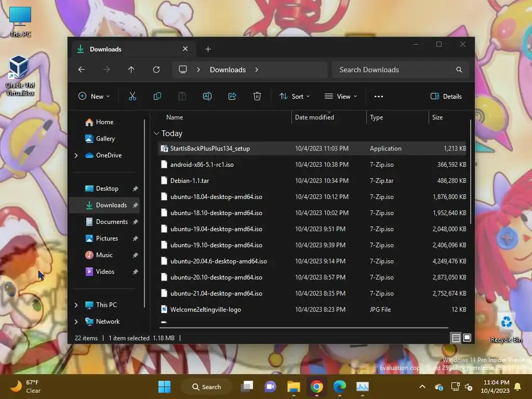532x399 pixels.
Task: Click the Downloads breadcrumb in address bar
Action: click(x=228, y=70)
